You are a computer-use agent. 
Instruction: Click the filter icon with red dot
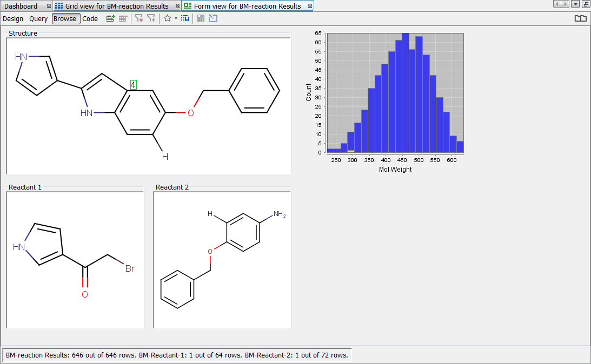pos(139,18)
